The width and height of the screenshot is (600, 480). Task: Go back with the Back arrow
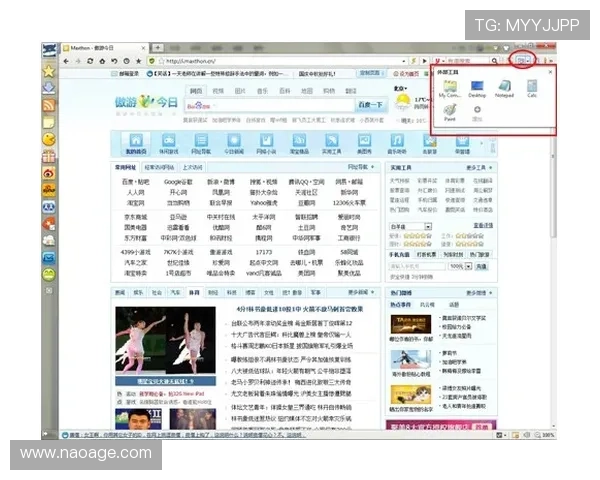pos(66,61)
